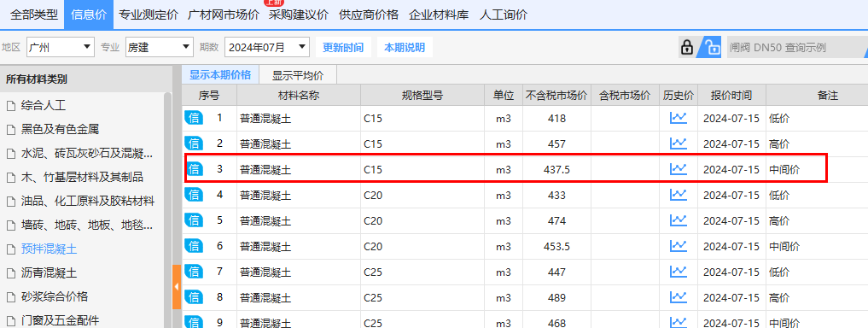Click C20 spec in row 5
Viewport: 868px width, 328px height.
click(x=373, y=221)
